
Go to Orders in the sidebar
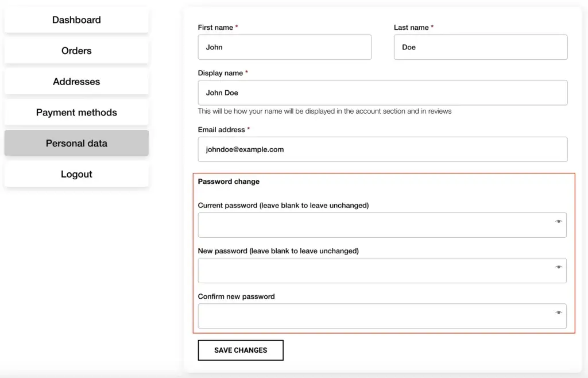[x=76, y=51]
